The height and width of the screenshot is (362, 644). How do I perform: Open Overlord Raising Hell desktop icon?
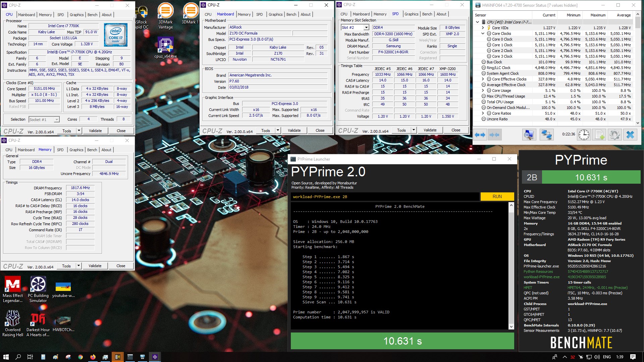[x=13, y=323]
